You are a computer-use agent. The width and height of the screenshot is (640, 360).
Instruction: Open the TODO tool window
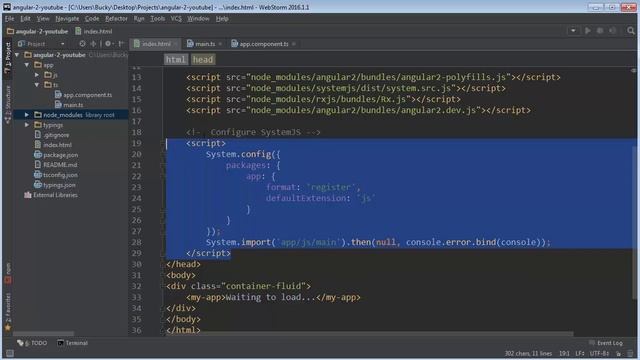32,343
